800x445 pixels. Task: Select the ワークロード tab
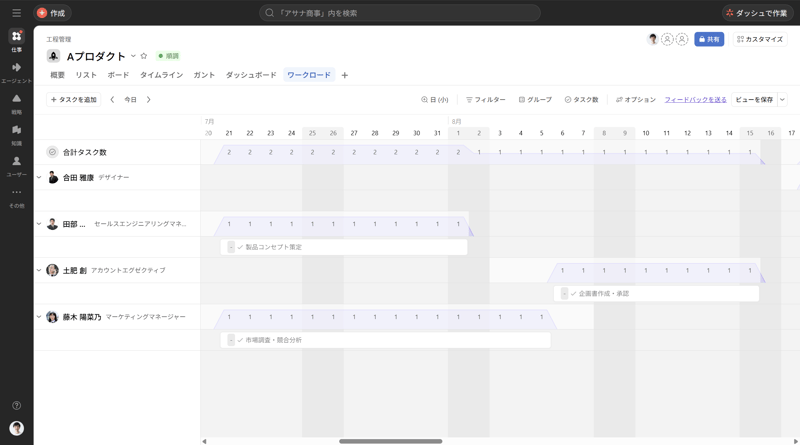(x=309, y=75)
